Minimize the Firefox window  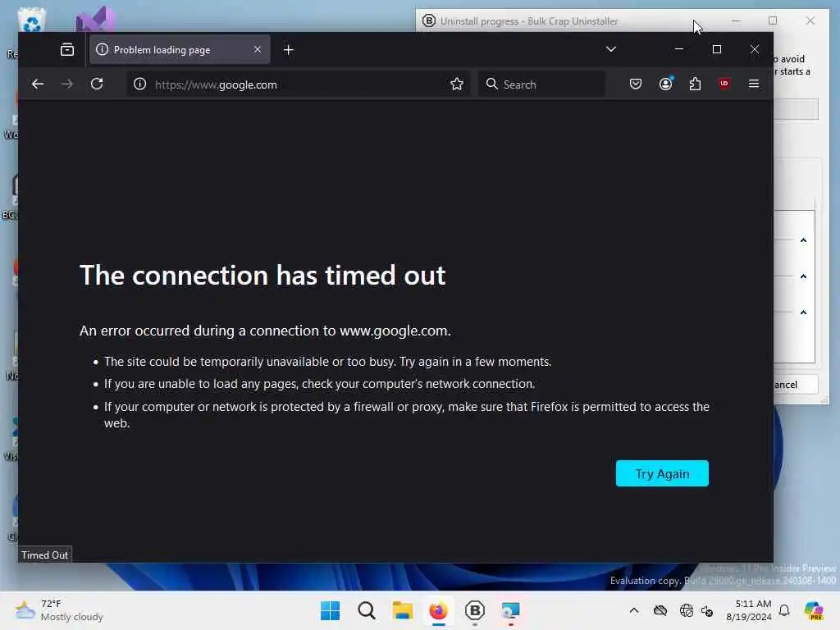(678, 49)
